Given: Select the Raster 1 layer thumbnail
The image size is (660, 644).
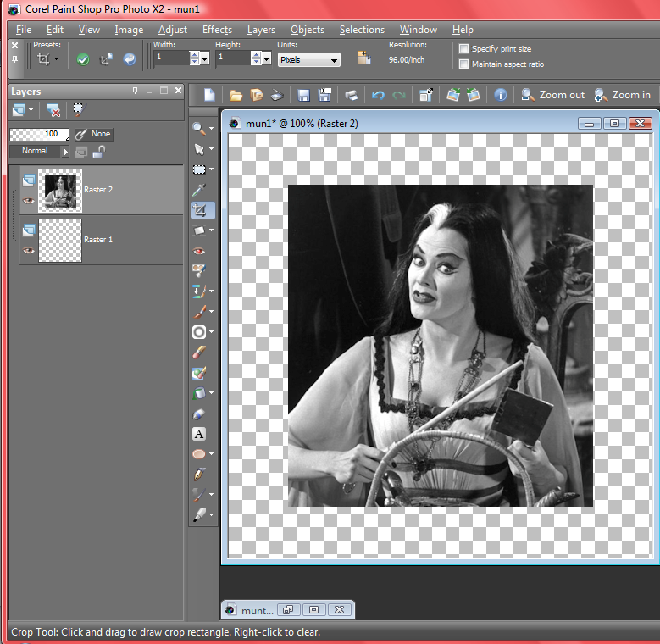Looking at the screenshot, I should point(60,241).
